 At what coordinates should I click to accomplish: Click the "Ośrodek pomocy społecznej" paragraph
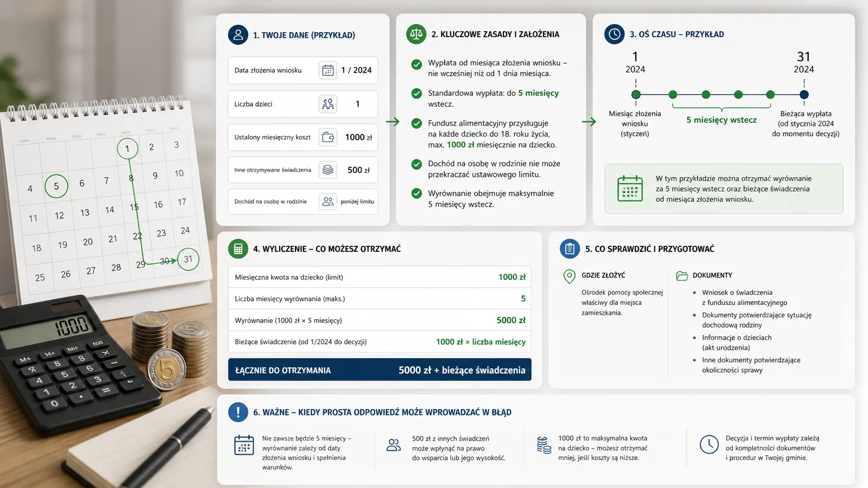[x=622, y=303]
